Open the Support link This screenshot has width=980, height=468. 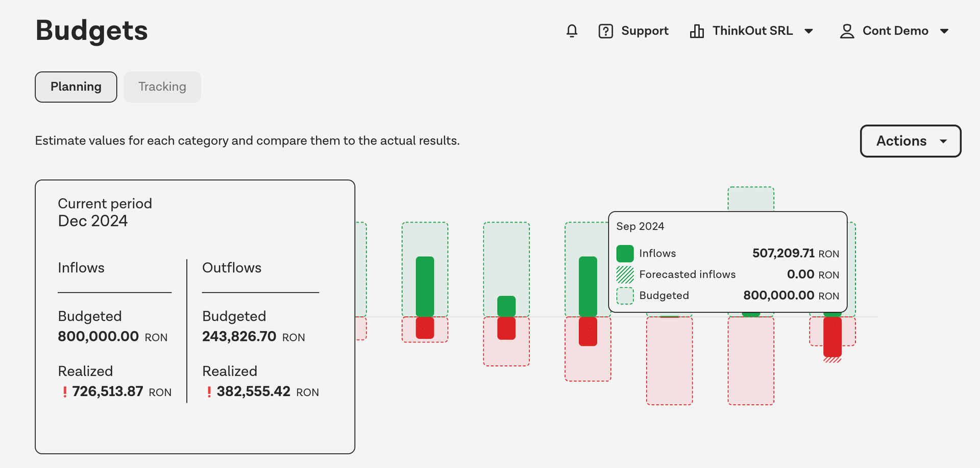pos(644,31)
